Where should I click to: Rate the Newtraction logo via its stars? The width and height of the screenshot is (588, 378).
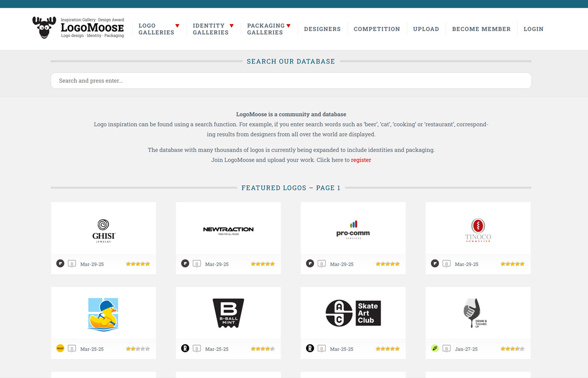263,264
